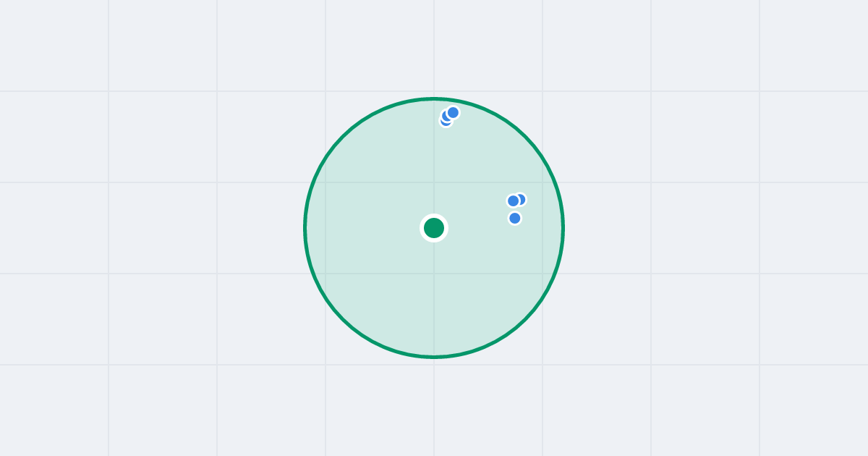Select the green center marker
Viewport: 868px width, 456px height.
(434, 228)
